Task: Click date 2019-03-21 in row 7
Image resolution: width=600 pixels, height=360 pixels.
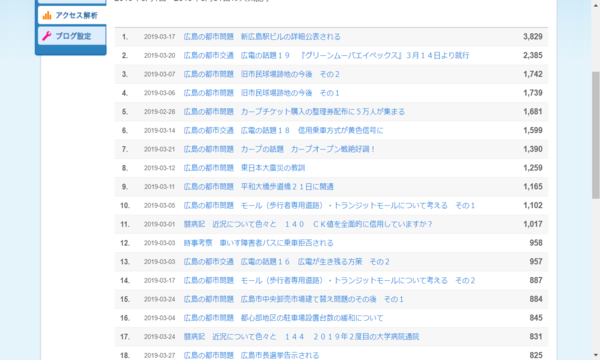Action: pos(160,149)
